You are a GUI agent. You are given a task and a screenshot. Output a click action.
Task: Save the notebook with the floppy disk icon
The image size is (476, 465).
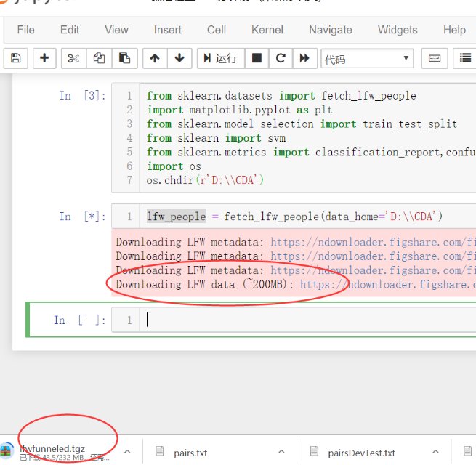(x=16, y=58)
